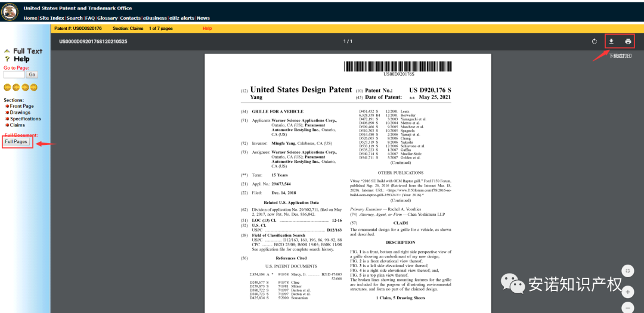Open the Site Index link
Viewport: 644px width, 313px height.
point(52,18)
